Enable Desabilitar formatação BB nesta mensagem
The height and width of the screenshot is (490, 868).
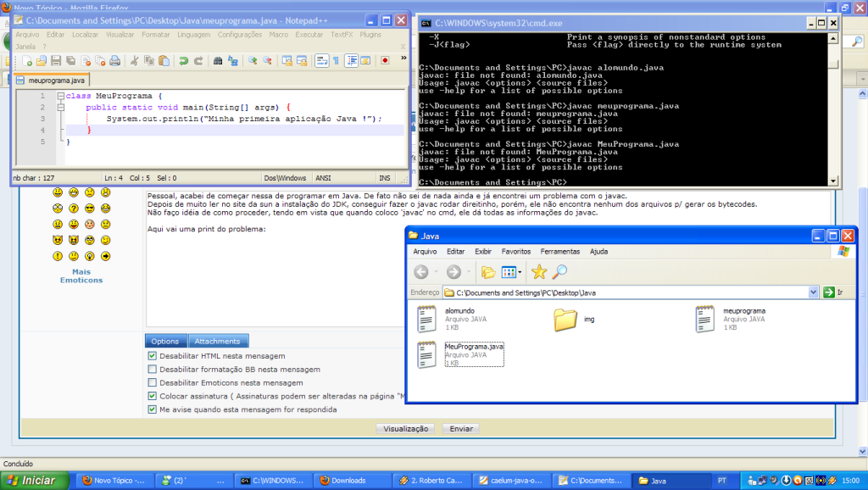(x=153, y=370)
